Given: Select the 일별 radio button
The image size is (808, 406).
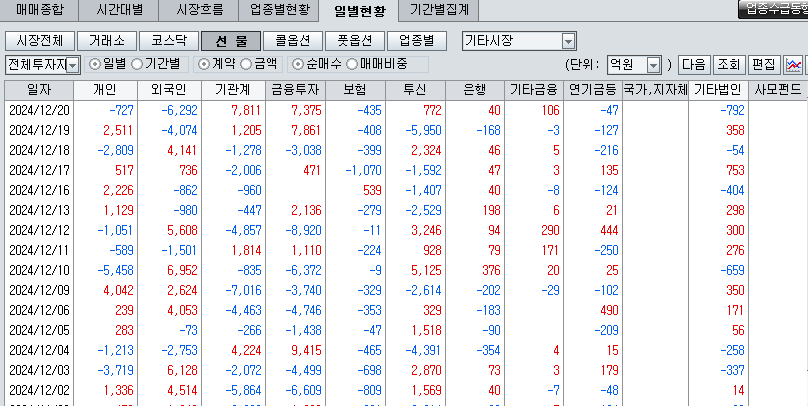Looking at the screenshot, I should 95,64.
